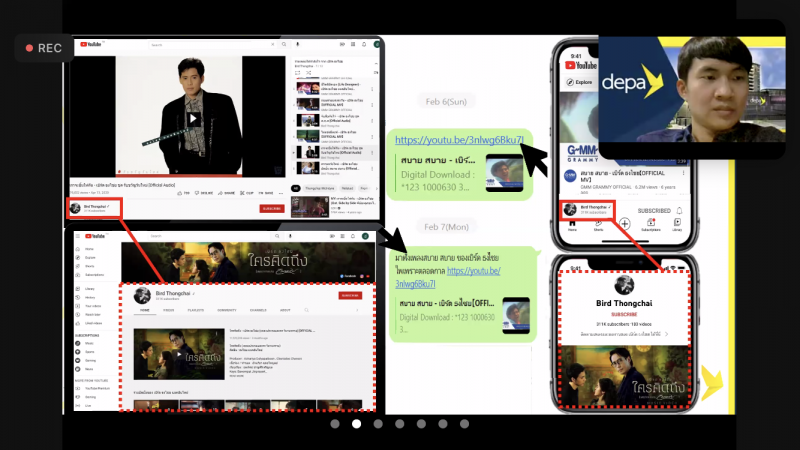Open options for the first playlist video
The image size is (800, 450).
(x=372, y=89)
